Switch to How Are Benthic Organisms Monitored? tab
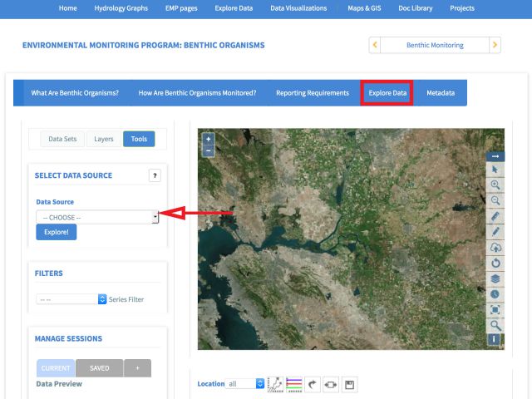This screenshot has height=399, width=532. coord(197,93)
